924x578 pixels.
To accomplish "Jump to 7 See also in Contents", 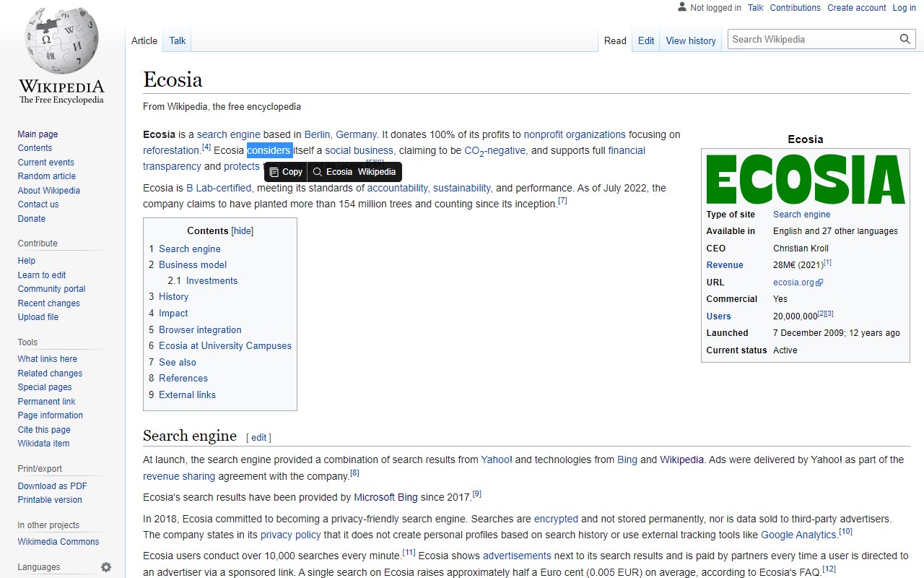I will point(173,363).
